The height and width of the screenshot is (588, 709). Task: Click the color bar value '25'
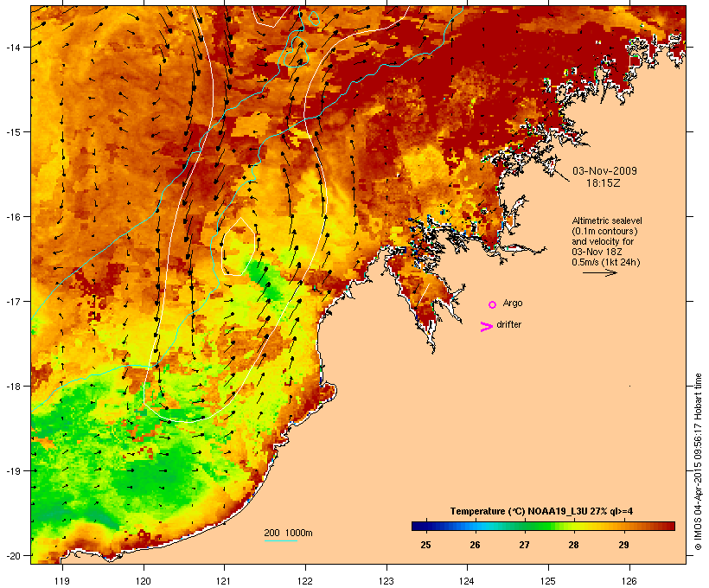(425, 545)
